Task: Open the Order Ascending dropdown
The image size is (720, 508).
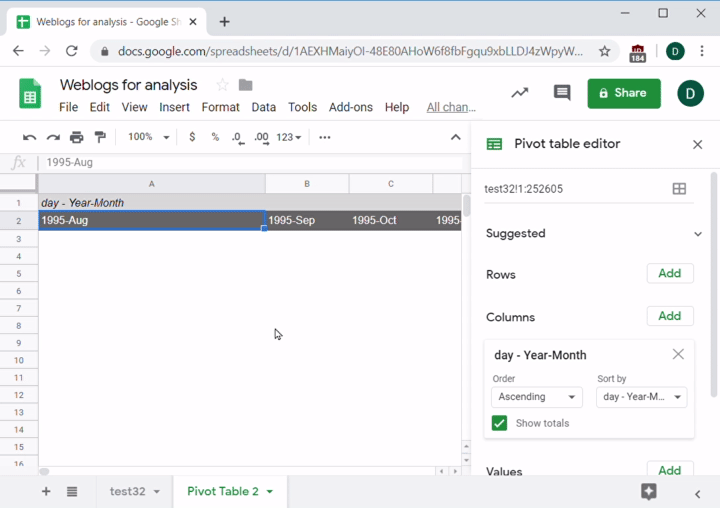Action: point(537,397)
